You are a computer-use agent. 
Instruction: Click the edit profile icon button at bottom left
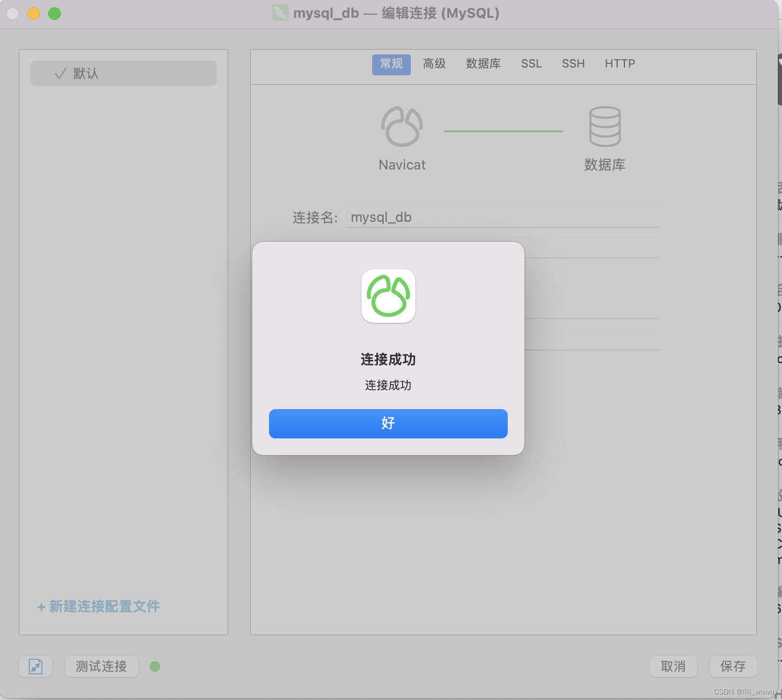[x=36, y=667]
